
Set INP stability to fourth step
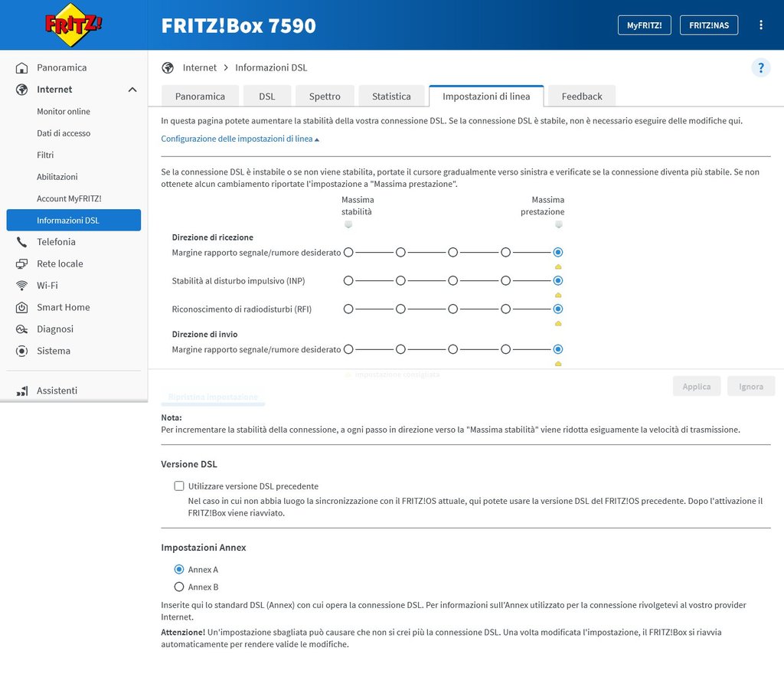coord(505,281)
